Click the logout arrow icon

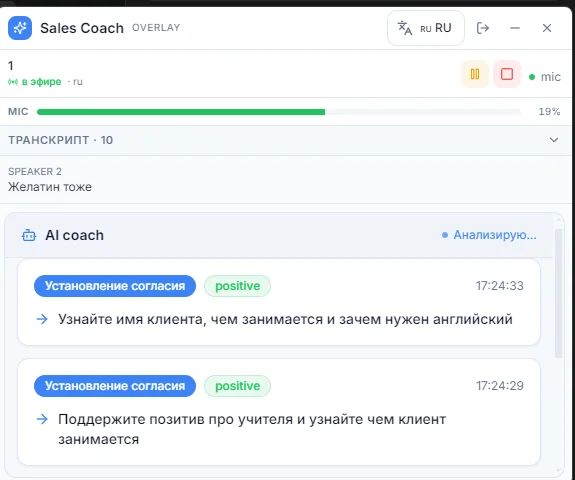pos(483,28)
